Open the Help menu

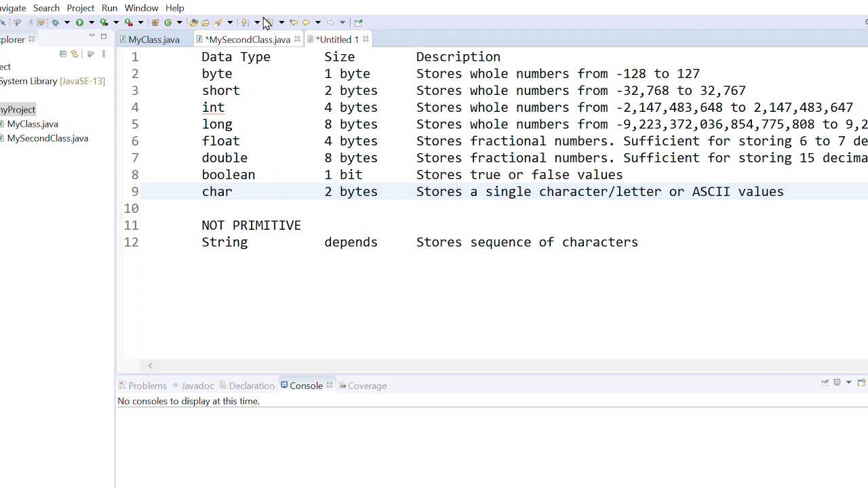tap(175, 8)
